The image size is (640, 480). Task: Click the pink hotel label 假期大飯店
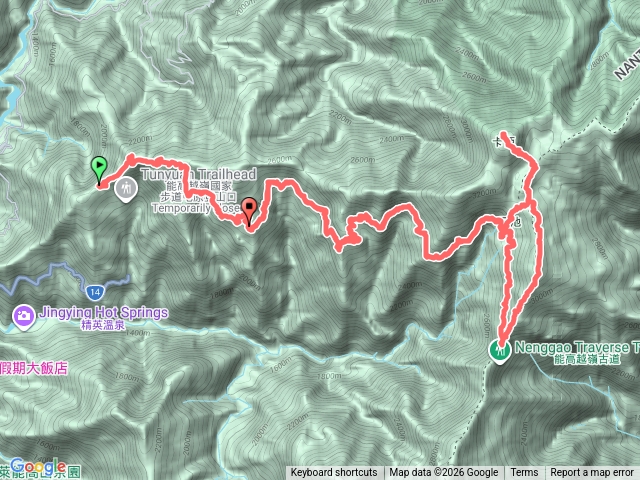34,368
